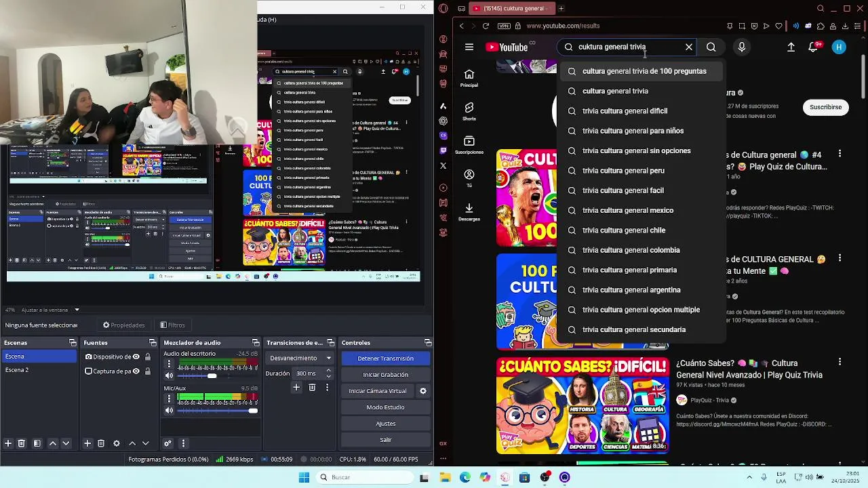Open Cuánto Sabes Difícil video thumbnail
868x488 pixels.
pos(583,406)
